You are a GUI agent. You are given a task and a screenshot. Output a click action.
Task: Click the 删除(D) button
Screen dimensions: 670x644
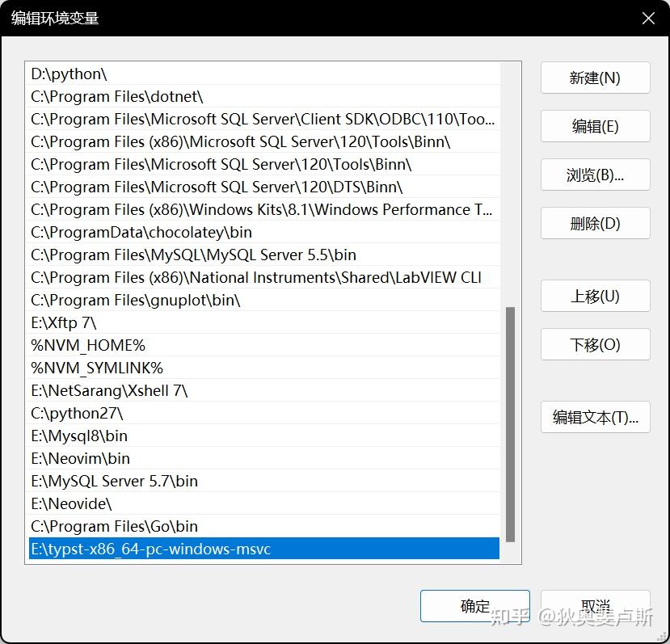coord(595,223)
